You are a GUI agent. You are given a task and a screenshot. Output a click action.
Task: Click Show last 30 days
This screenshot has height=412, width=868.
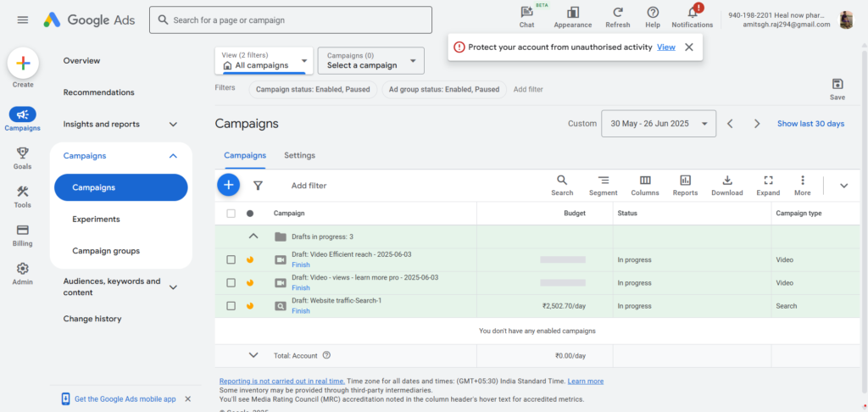[810, 124]
